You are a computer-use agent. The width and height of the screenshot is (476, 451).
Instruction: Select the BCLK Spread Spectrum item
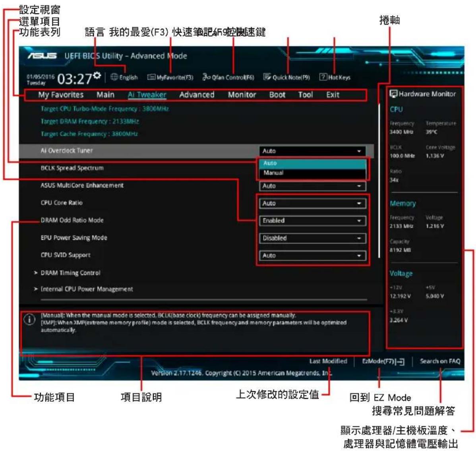72,168
